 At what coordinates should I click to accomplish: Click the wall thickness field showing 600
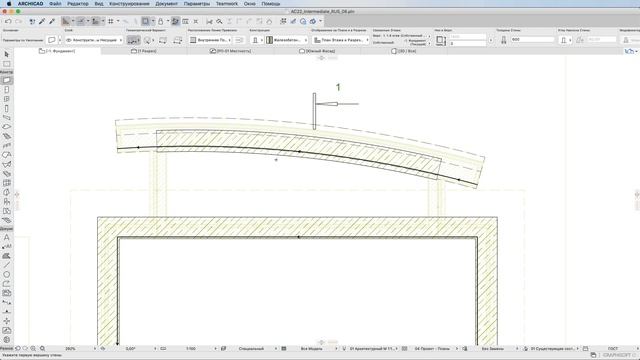[532, 40]
